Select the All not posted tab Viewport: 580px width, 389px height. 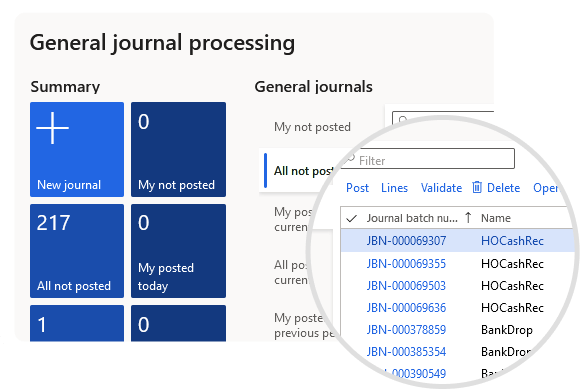point(303,171)
